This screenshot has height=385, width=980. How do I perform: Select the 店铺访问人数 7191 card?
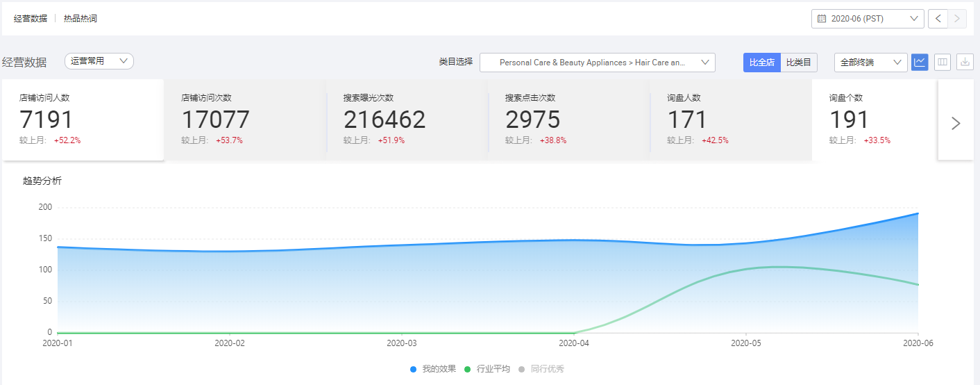(83, 120)
